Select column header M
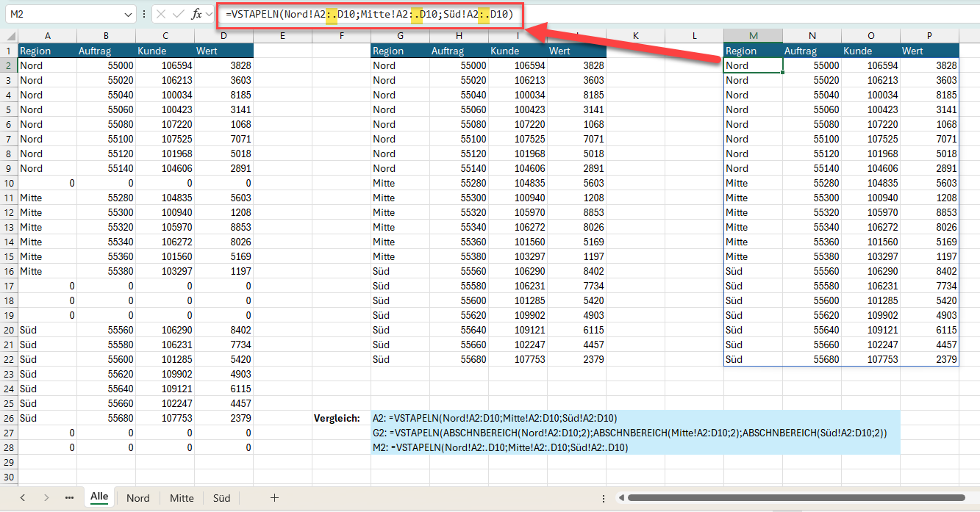 [753, 36]
